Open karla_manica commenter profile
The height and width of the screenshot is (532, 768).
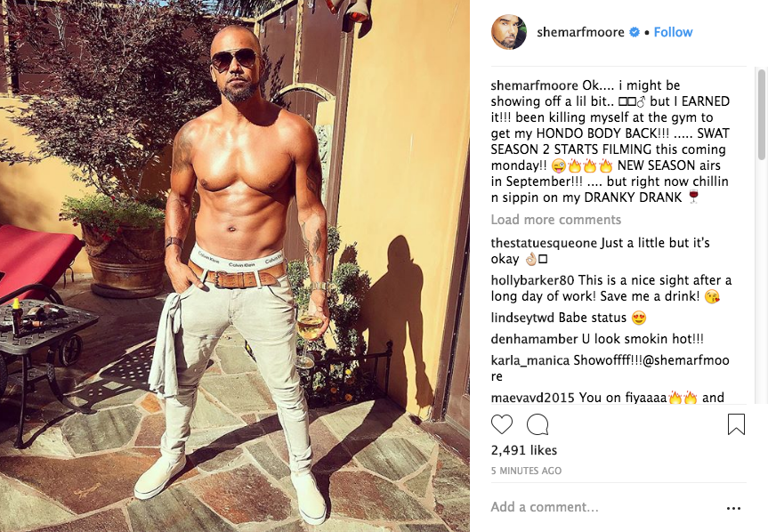pos(530,360)
